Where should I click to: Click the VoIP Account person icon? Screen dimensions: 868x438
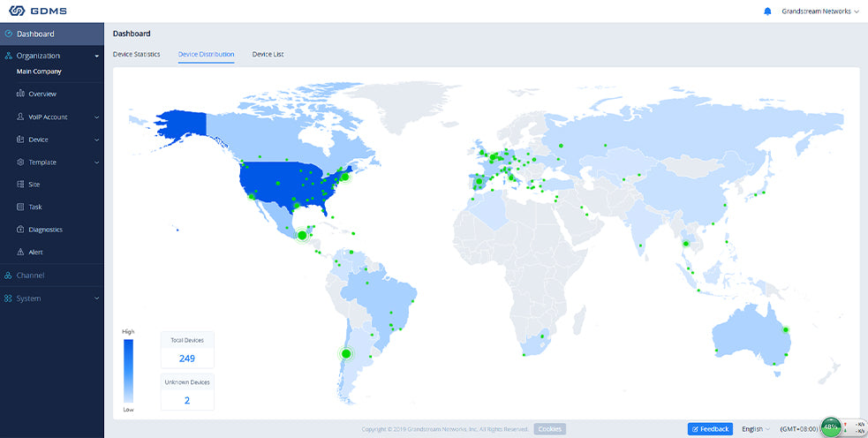20,117
